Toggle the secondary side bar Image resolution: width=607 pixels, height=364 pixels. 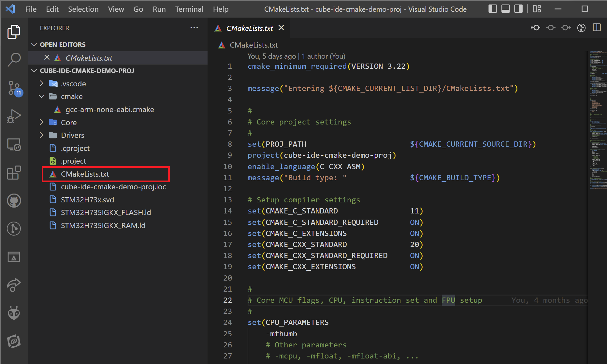(x=518, y=9)
